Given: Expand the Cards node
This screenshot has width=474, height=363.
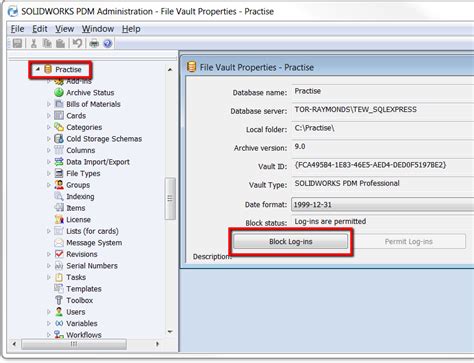Looking at the screenshot, I should (x=49, y=115).
